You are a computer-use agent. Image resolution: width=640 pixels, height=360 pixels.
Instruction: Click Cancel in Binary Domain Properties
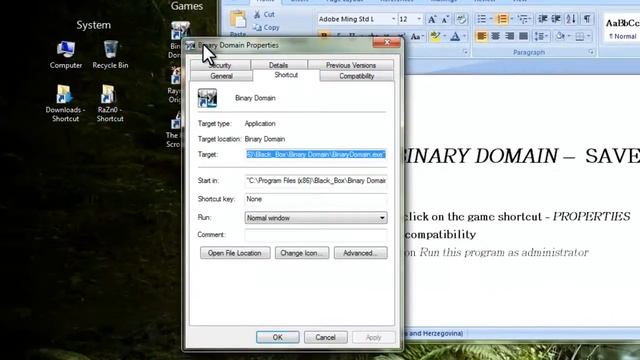click(x=325, y=337)
